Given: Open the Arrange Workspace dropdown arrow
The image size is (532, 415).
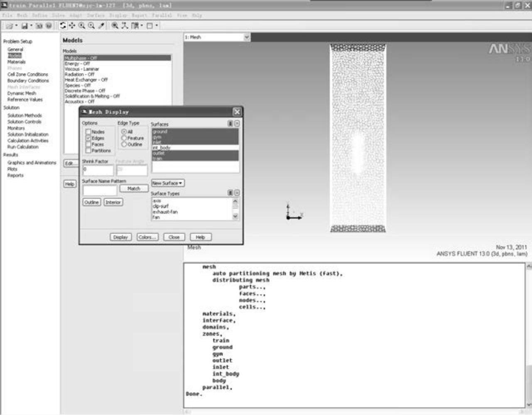Looking at the screenshot, I should 142,26.
